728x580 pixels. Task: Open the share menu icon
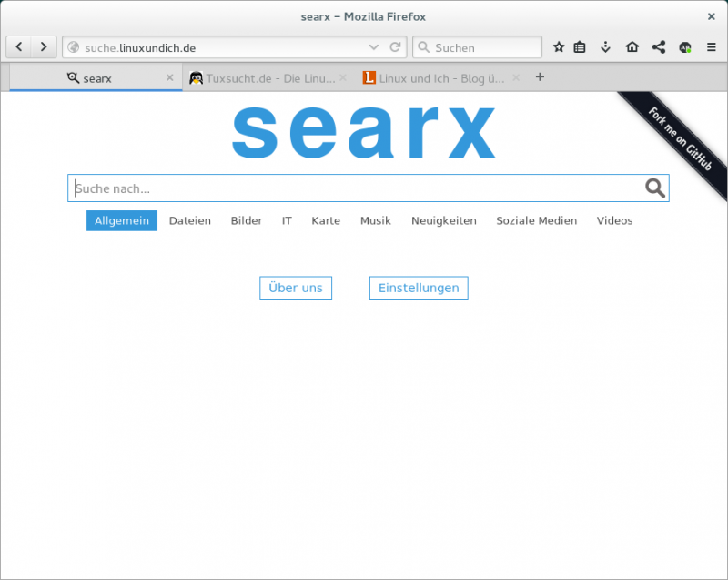point(659,46)
